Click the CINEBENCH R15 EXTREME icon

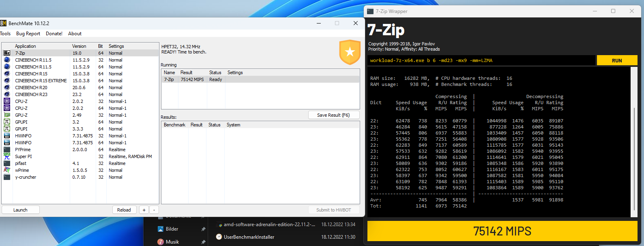click(x=7, y=81)
